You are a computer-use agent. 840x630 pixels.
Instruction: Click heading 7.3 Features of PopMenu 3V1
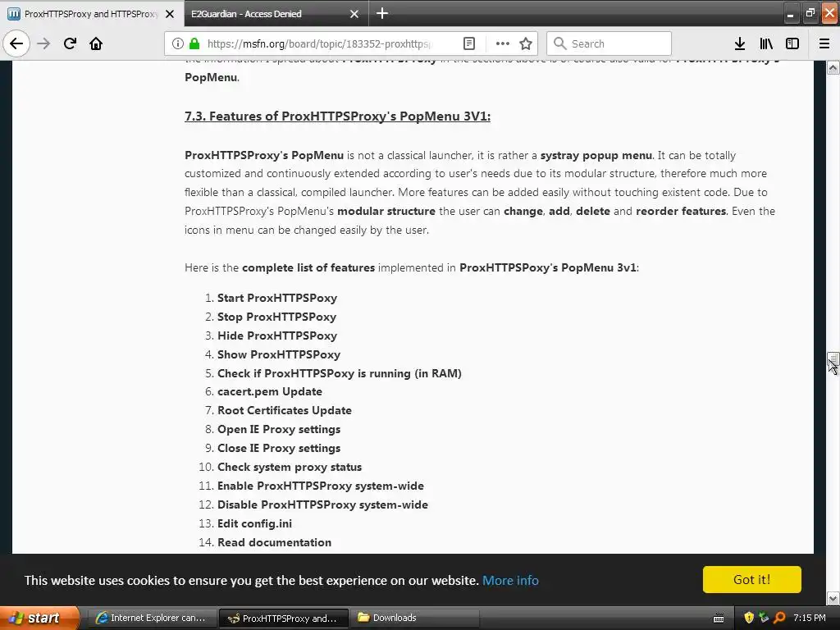337,116
